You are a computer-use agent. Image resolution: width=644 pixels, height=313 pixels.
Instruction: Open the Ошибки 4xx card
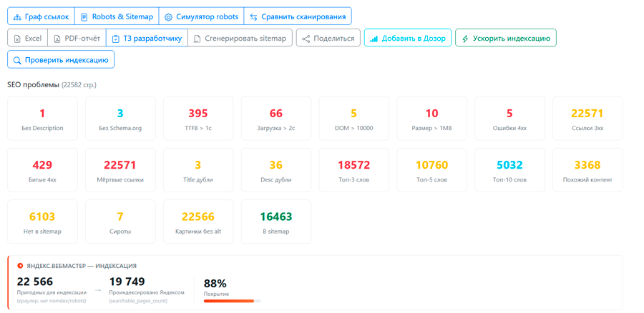pos(509,118)
